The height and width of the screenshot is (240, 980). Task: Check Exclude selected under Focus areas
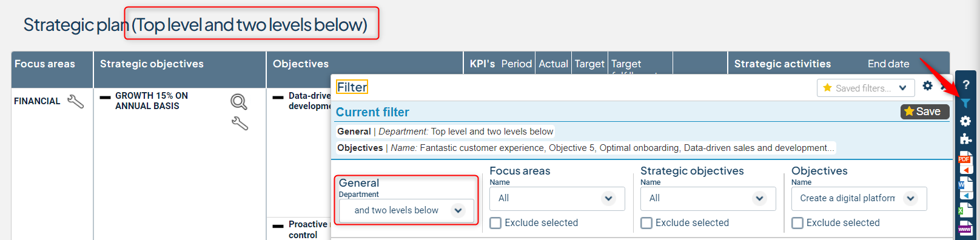pyautogui.click(x=495, y=223)
